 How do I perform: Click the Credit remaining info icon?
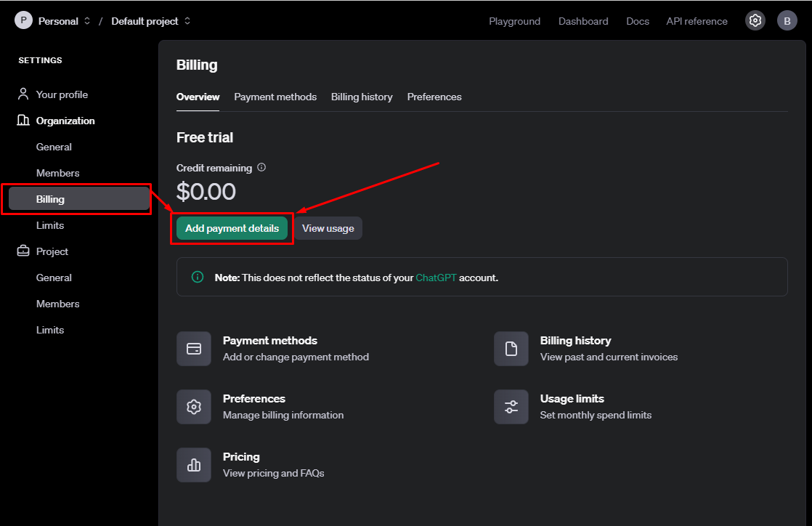261,167
